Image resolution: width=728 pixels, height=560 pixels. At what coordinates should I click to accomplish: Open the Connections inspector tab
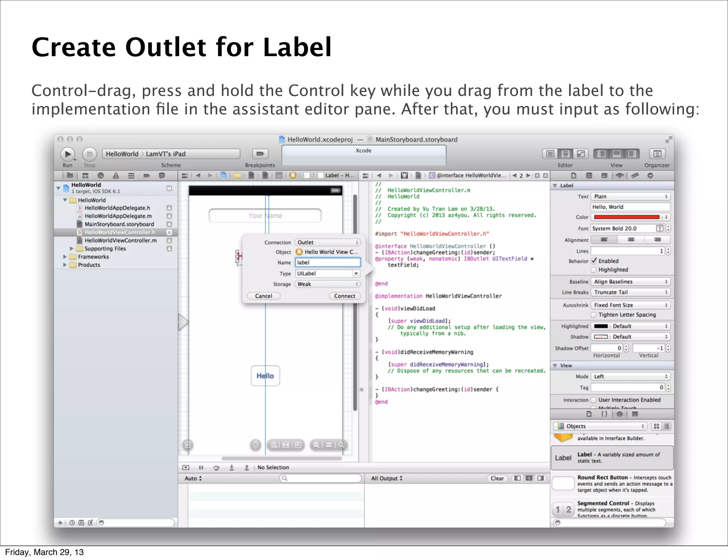pos(650,176)
